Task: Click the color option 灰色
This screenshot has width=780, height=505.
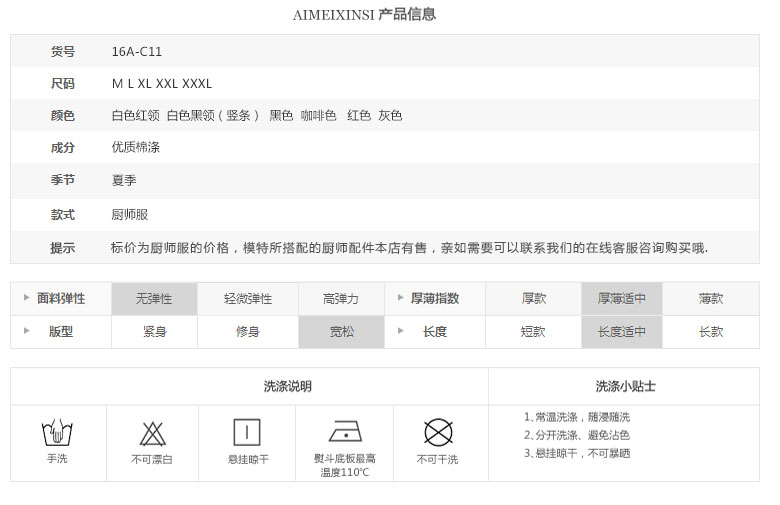Action: click(x=390, y=115)
